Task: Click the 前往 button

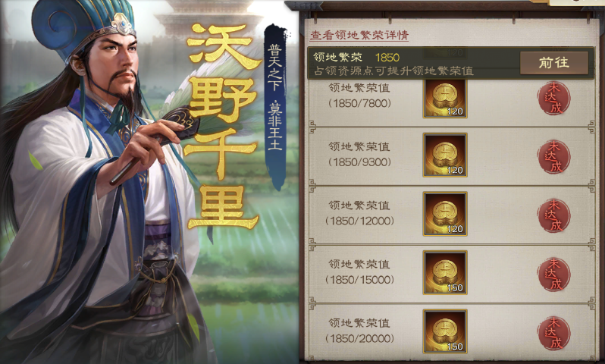Action: (554, 63)
